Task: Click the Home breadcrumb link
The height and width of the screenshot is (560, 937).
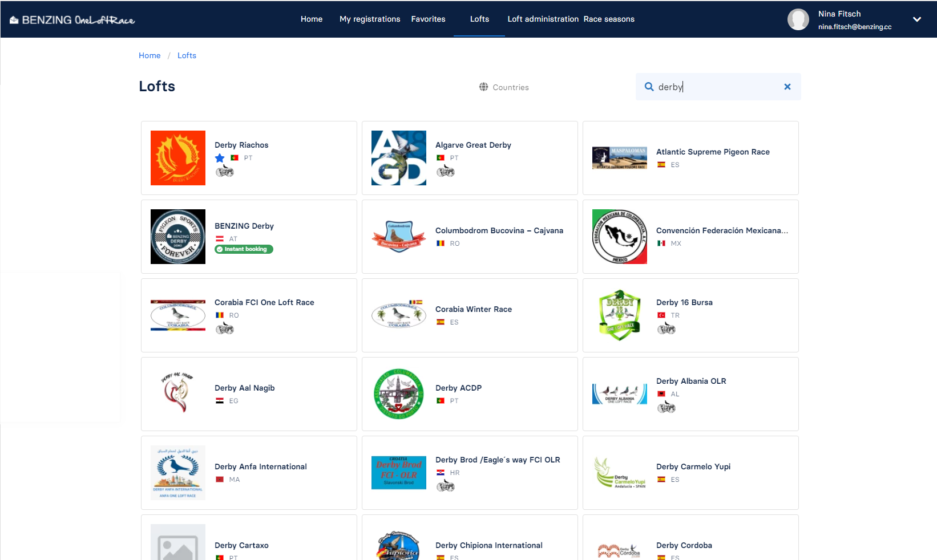Action: tap(150, 55)
